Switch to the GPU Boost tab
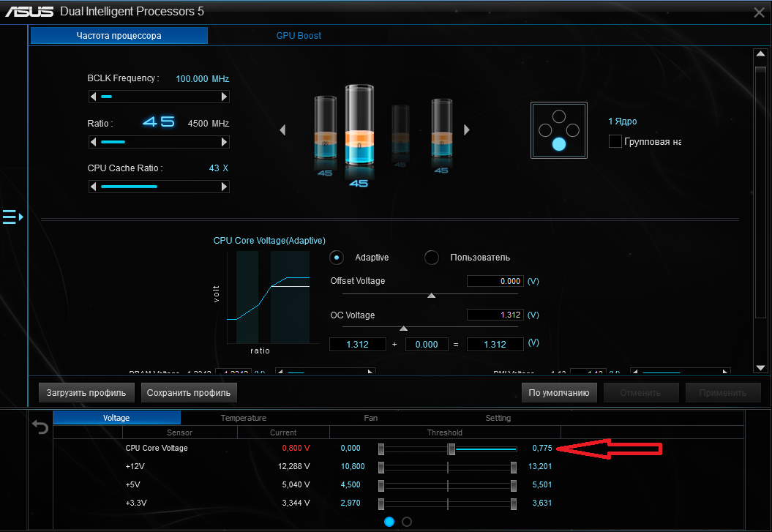 point(299,35)
